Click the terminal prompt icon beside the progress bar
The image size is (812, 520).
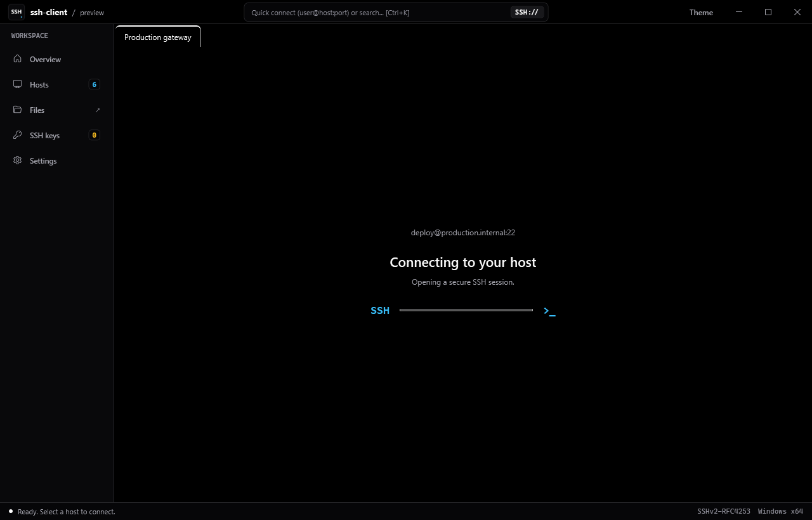pyautogui.click(x=549, y=311)
